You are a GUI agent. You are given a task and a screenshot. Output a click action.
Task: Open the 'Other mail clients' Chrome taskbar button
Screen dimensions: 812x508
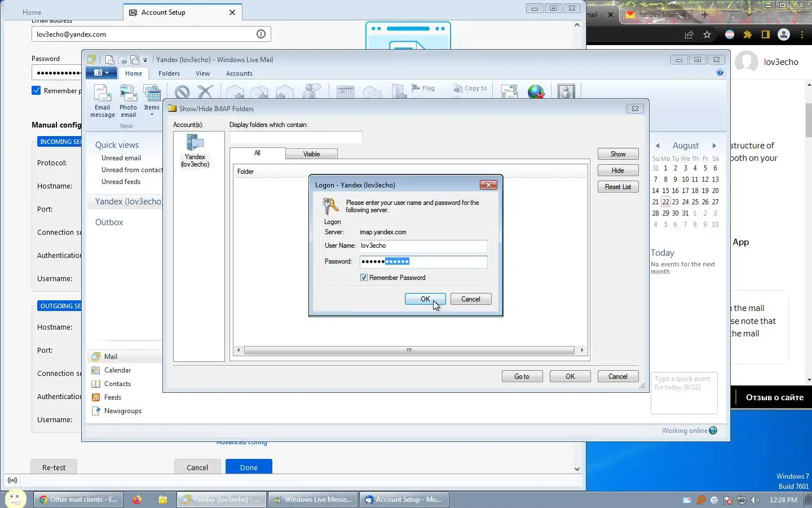pos(77,500)
